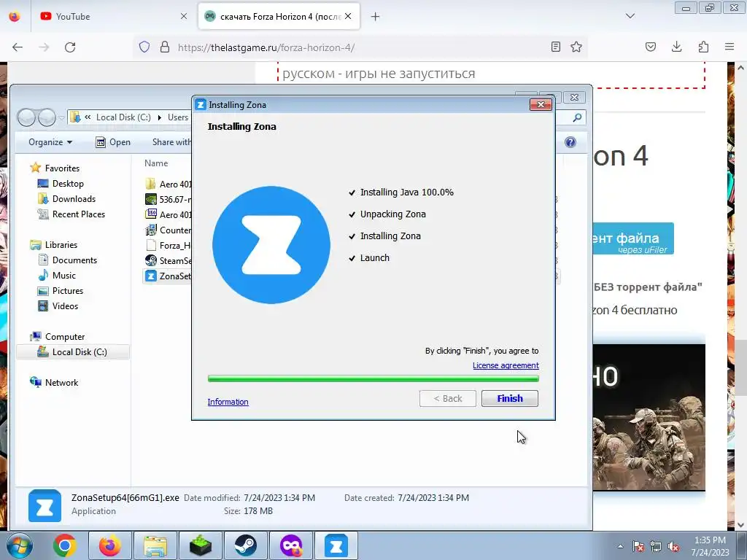The image size is (747, 560).
Task: Open the Information link in the installer
Action: click(228, 402)
